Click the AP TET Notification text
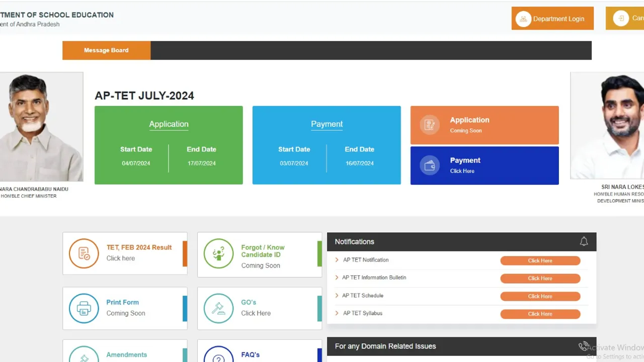The image size is (644, 362). click(366, 260)
